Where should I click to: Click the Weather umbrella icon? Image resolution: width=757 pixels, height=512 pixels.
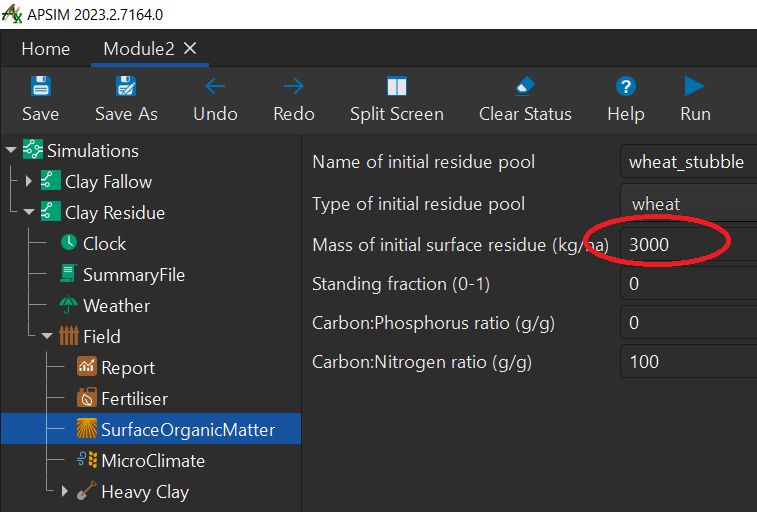tap(68, 304)
